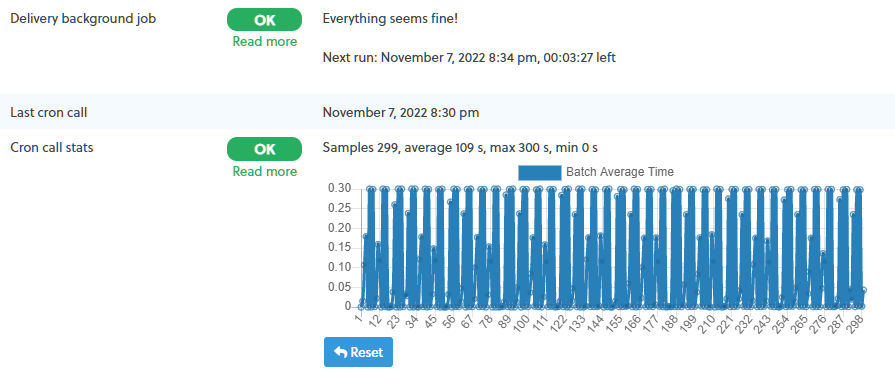Click the Last cron call row label
Image resolution: width=895 pixels, height=374 pixels.
[x=49, y=112]
